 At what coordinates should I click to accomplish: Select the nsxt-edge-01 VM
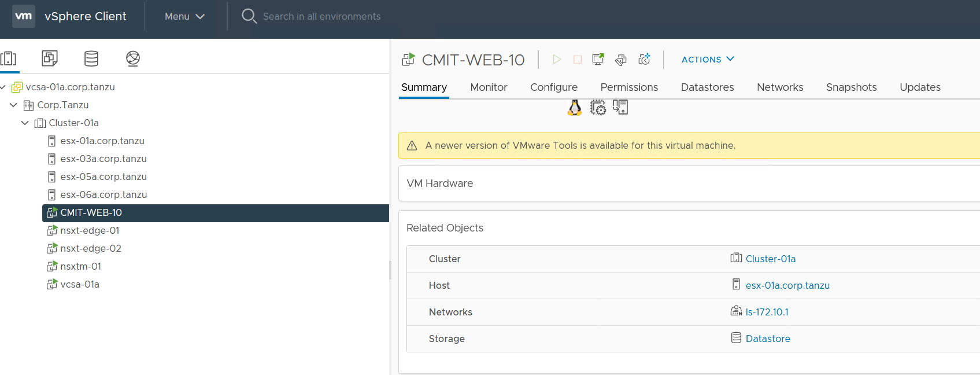tap(90, 230)
